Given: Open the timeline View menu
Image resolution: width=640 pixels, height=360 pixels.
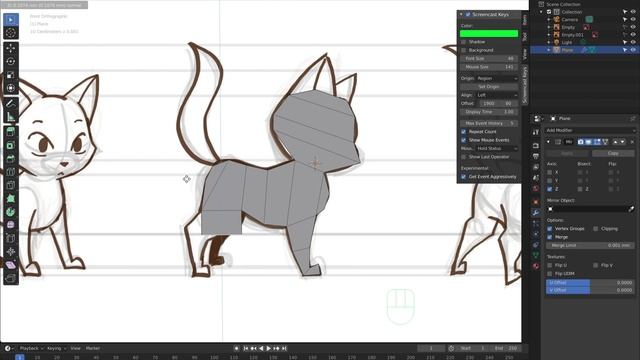Looking at the screenshot, I should click(x=76, y=349).
